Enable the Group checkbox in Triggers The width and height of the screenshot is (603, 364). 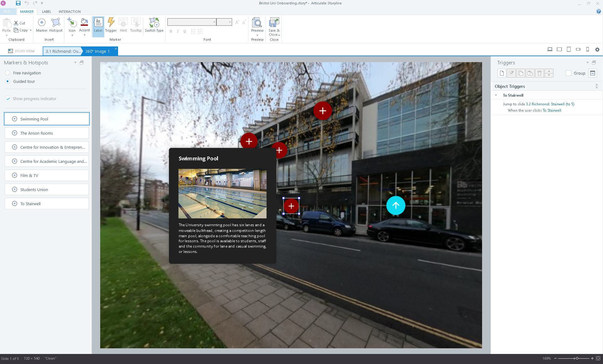pyautogui.click(x=568, y=73)
